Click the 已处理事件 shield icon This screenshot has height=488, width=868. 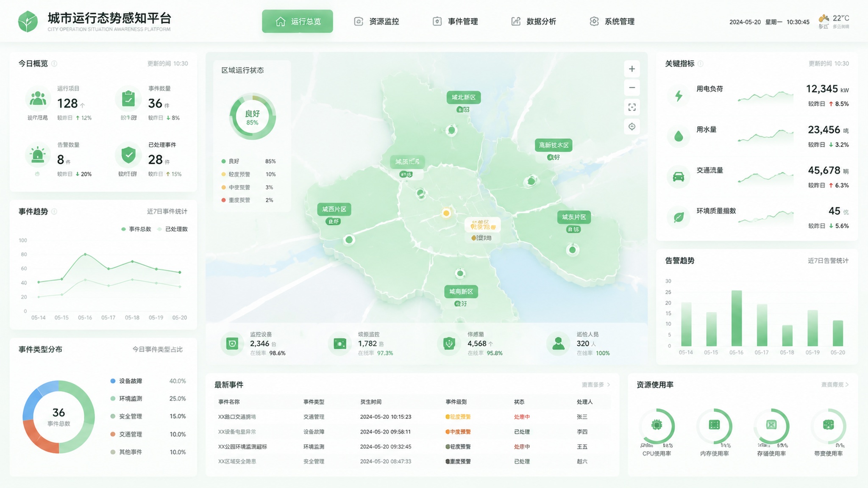(128, 155)
